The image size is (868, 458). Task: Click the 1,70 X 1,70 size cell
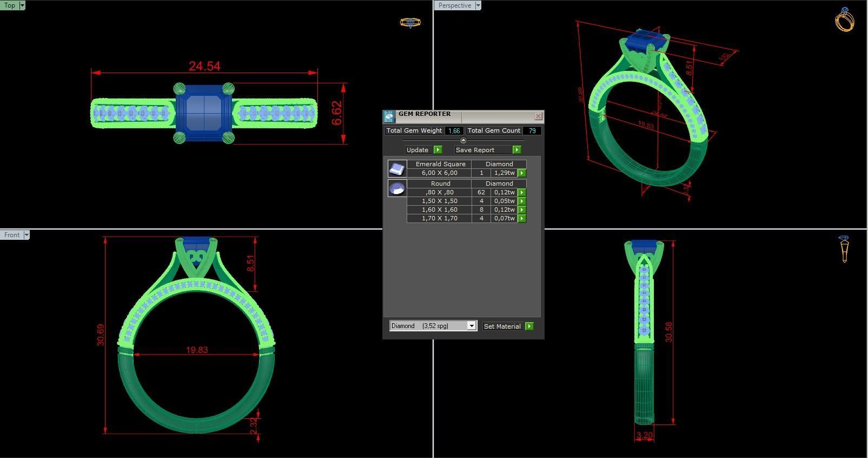click(439, 219)
